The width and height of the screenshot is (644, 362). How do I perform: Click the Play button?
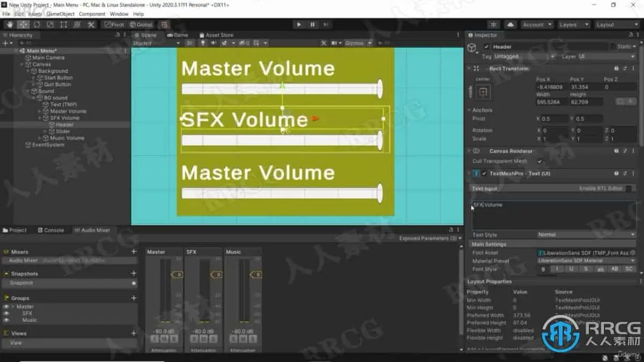click(299, 25)
